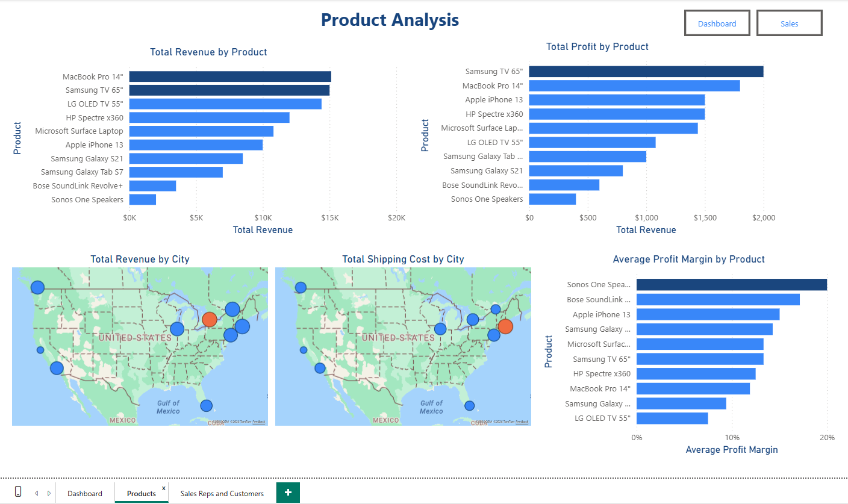Select Samsung TV 65" bar in Total Revenue chart
Viewport: 848px width, 504px height.
click(x=229, y=90)
